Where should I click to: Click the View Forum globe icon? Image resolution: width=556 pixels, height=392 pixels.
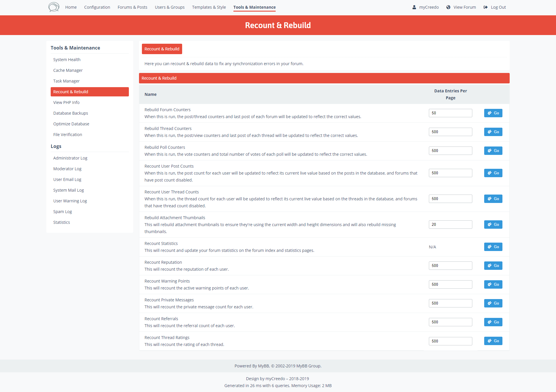tap(448, 7)
